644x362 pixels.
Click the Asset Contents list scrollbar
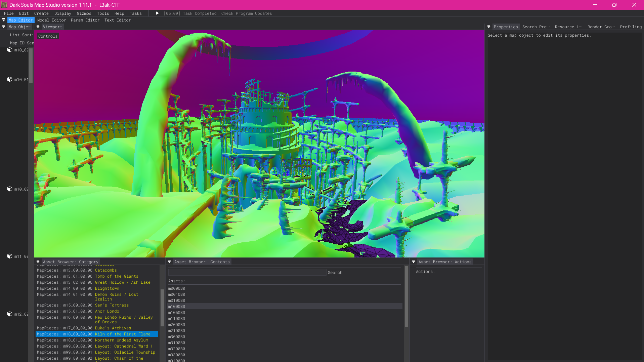[406, 296]
